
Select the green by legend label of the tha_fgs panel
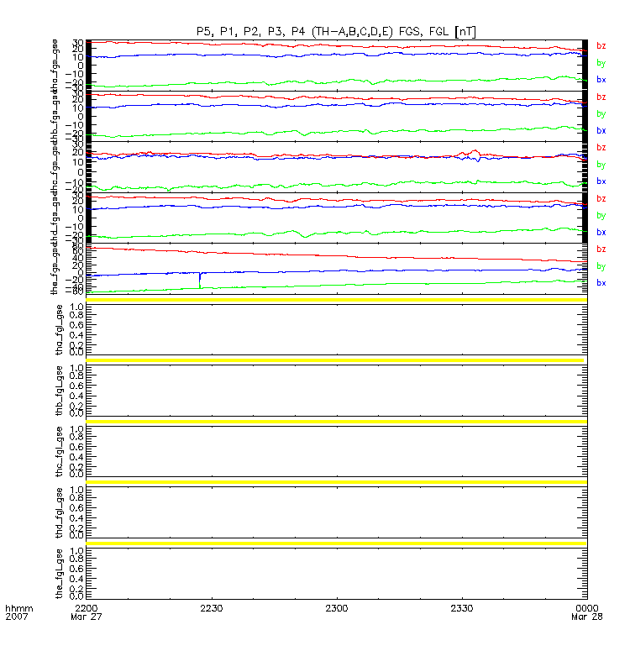601,63
